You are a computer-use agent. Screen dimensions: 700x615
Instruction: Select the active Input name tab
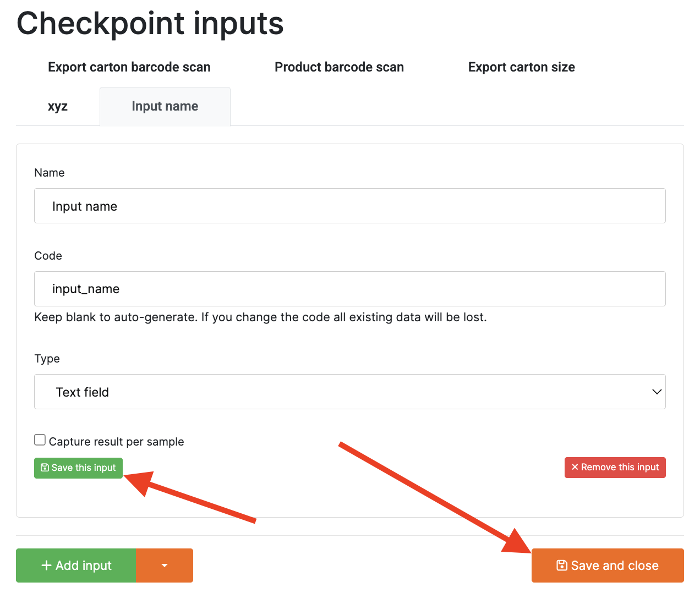pyautogui.click(x=165, y=106)
